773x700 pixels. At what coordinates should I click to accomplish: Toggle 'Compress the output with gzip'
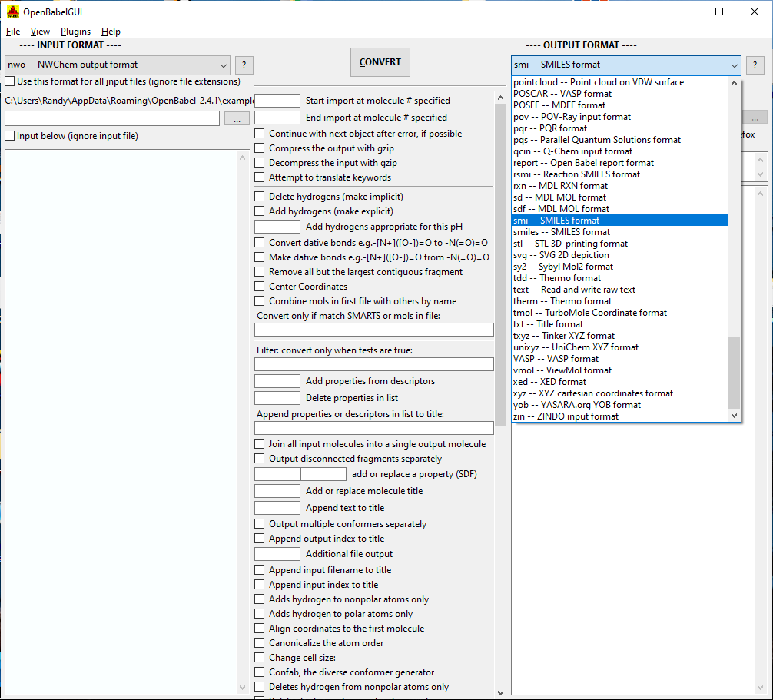click(259, 148)
